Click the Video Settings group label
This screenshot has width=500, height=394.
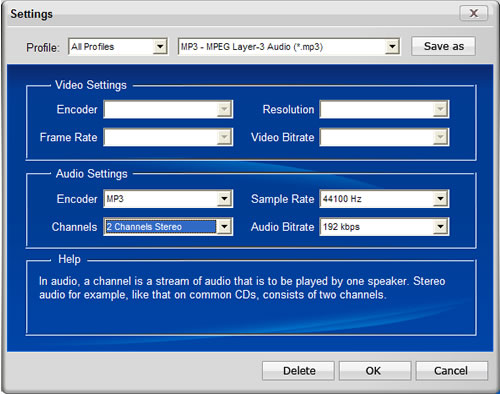click(x=91, y=85)
